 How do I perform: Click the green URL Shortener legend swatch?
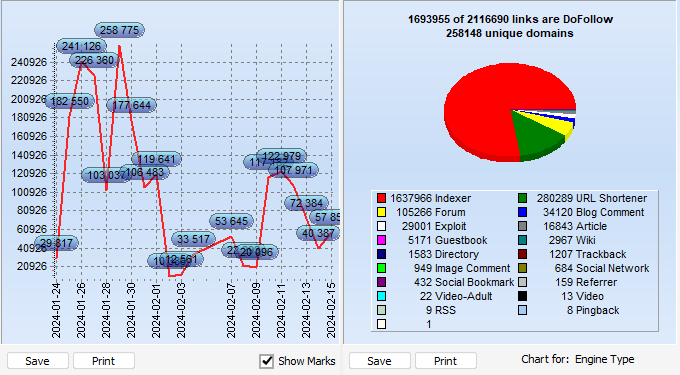523,198
